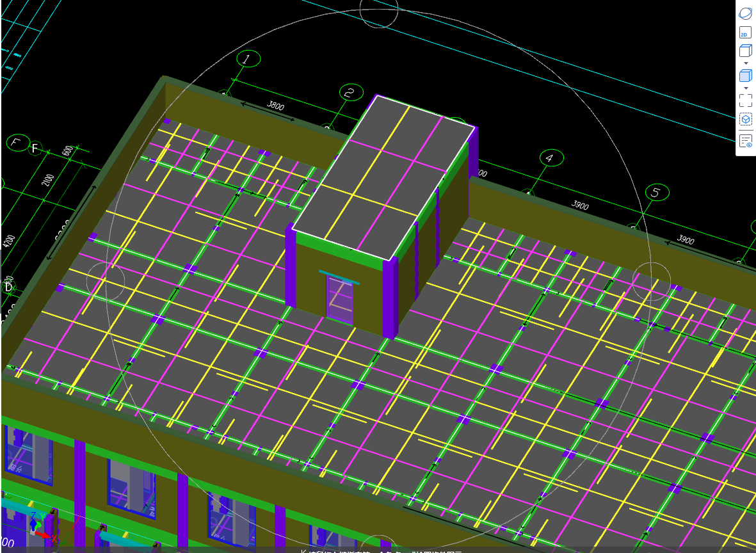Click the right orbit ring handle
756x553 pixels.
(652, 282)
